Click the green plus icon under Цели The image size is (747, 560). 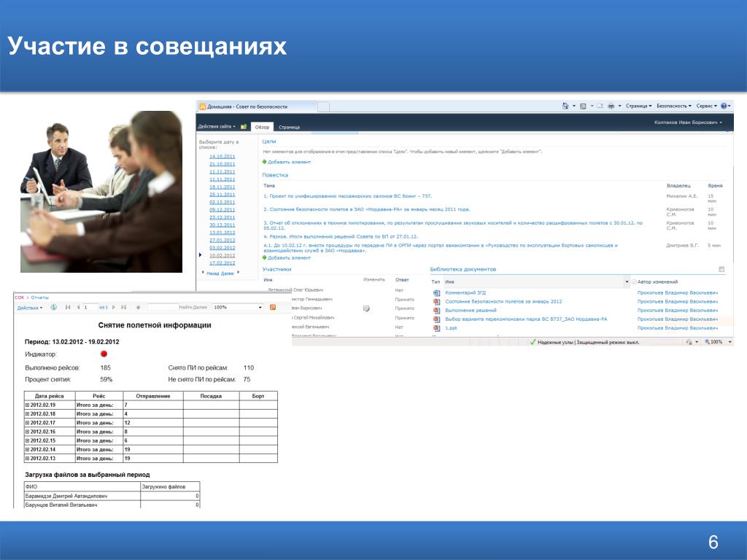pos(264,162)
